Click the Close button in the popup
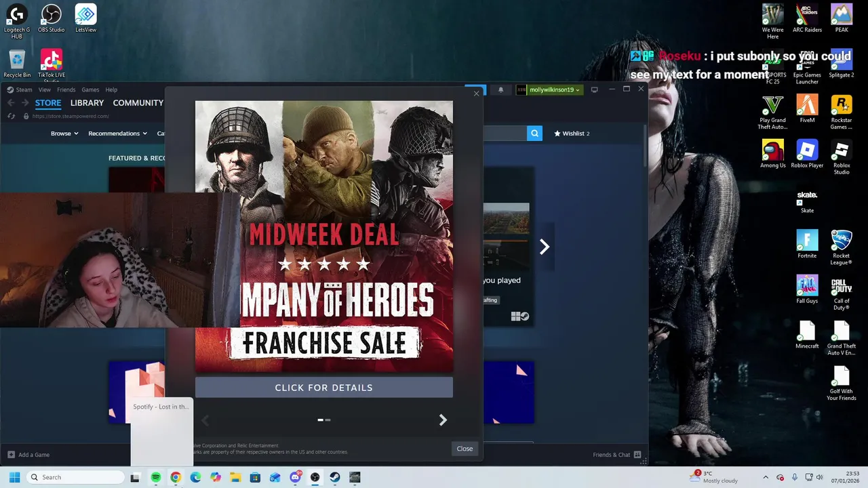This screenshot has height=488, width=868. [x=465, y=449]
